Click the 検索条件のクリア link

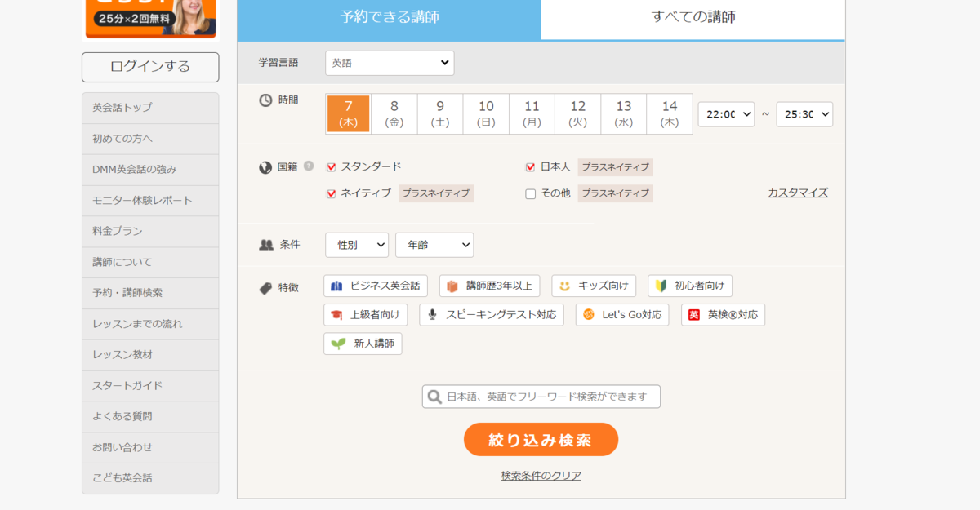[541, 476]
